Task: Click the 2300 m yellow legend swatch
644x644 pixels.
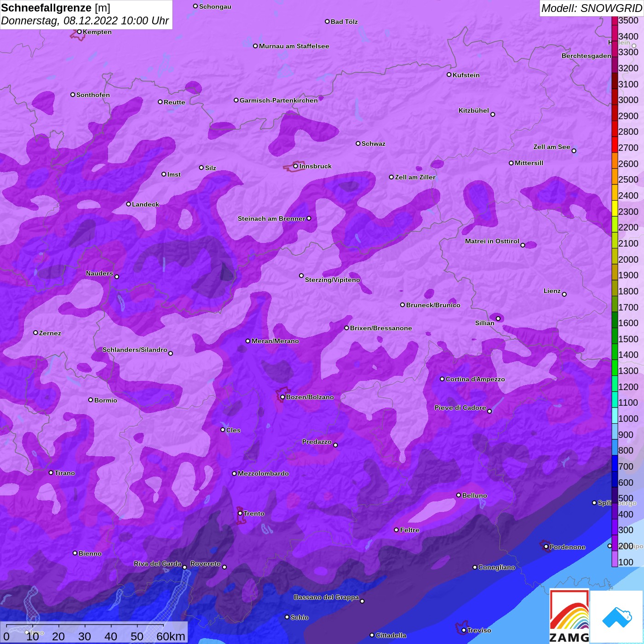Action: point(615,208)
